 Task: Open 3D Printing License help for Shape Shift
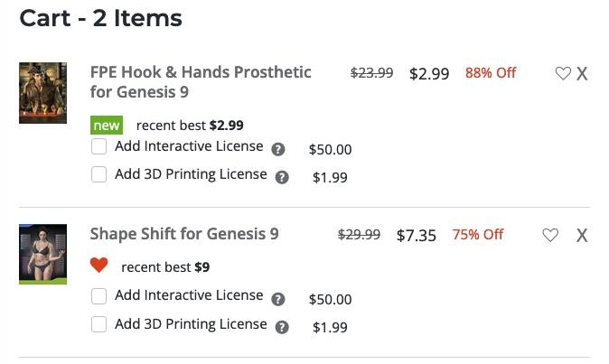pos(282,328)
